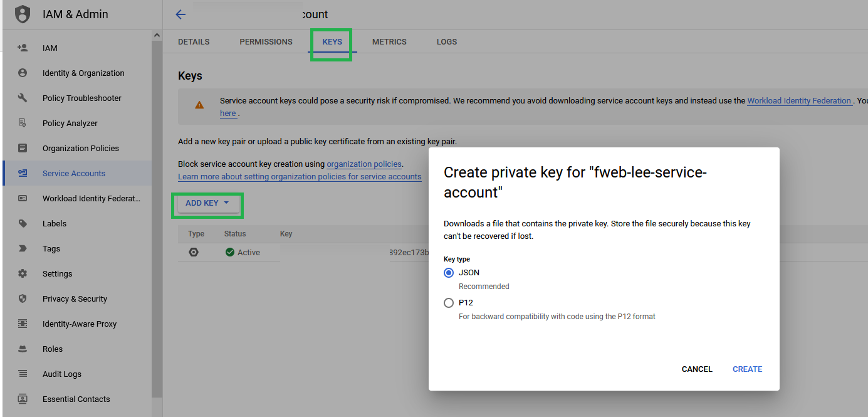The height and width of the screenshot is (417, 868).
Task: Click the Labels tag icon
Action: pos(23,223)
